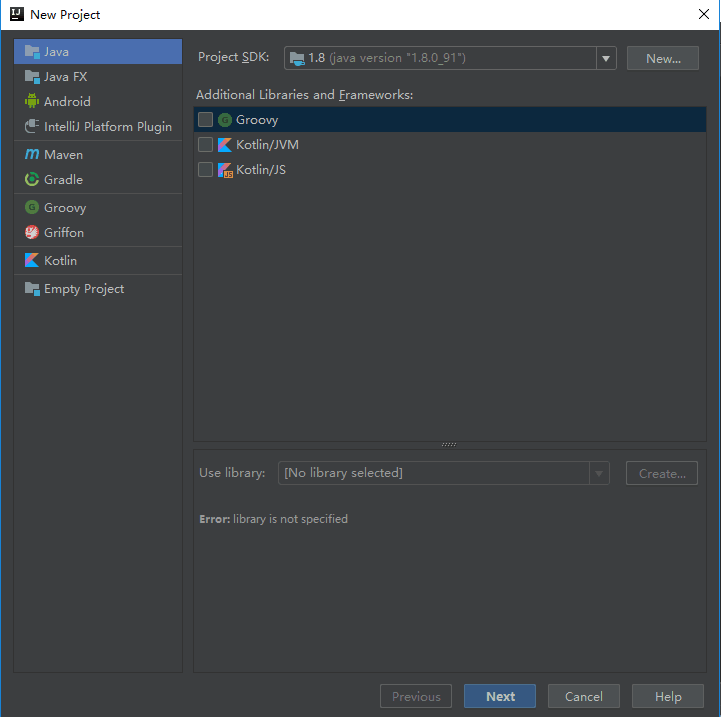
Task: Click the Error: library is not specified message
Action: click(274, 519)
